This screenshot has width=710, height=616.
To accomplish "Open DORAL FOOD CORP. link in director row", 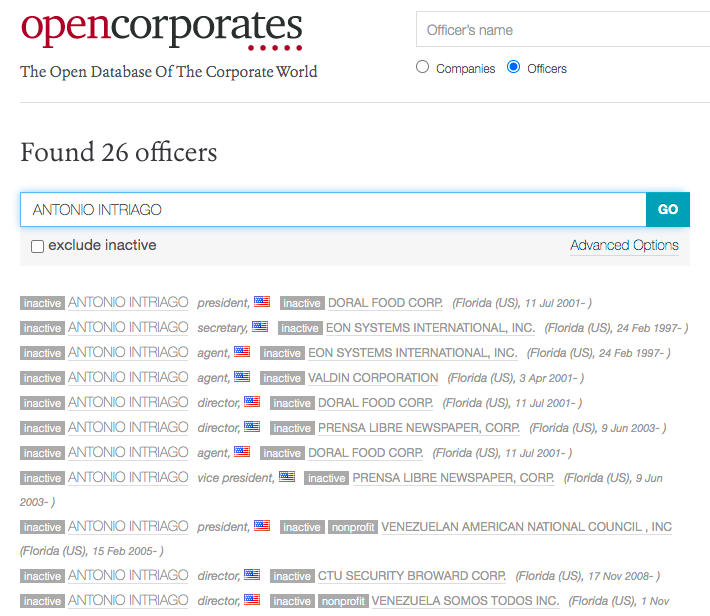I will coord(375,403).
